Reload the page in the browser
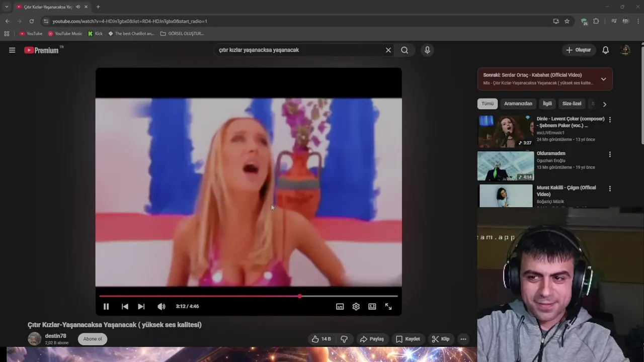Screen dimensions: 644x362 click(x=31, y=21)
